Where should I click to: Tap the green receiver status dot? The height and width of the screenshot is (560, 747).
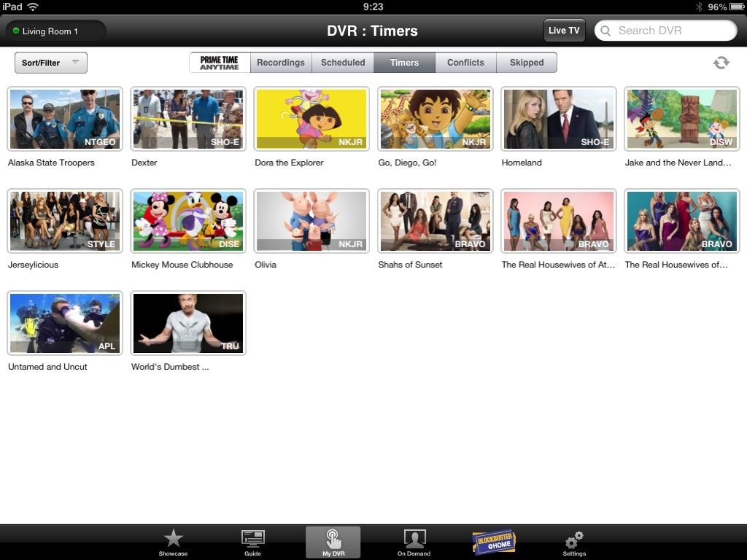(x=16, y=31)
